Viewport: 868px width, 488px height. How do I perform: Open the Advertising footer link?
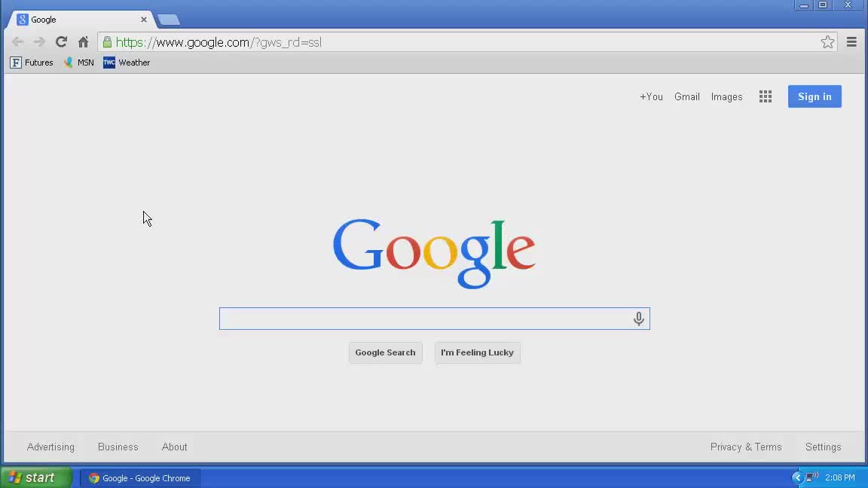pos(50,447)
